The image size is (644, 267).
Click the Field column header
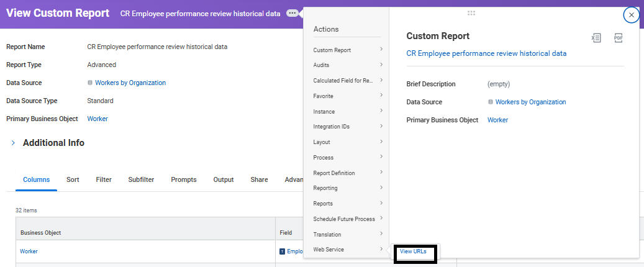(285, 232)
